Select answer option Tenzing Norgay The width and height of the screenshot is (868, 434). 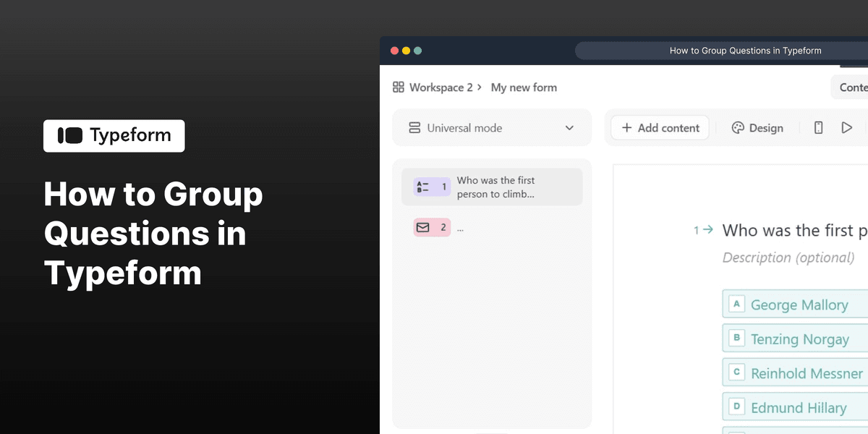click(x=799, y=338)
